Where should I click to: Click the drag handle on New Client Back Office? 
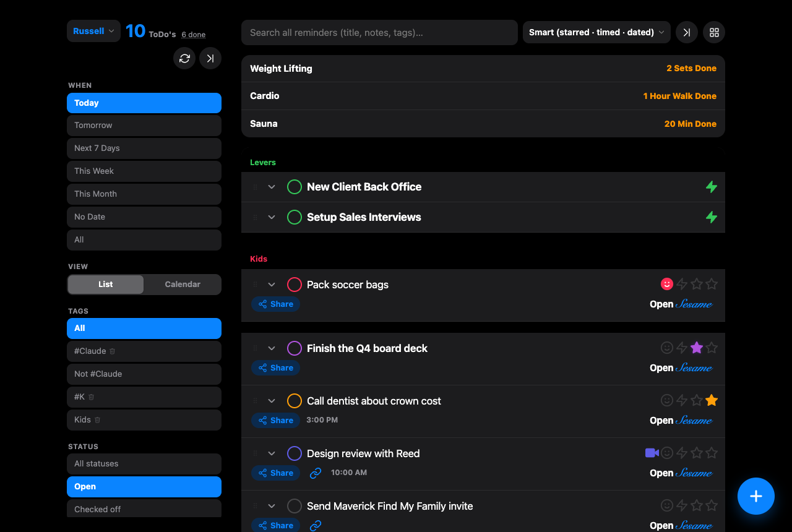[255, 187]
